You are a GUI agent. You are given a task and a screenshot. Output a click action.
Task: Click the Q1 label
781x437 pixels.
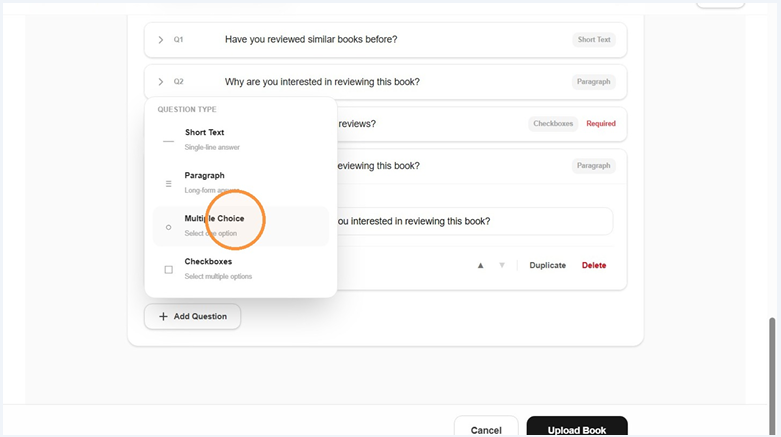(178, 39)
